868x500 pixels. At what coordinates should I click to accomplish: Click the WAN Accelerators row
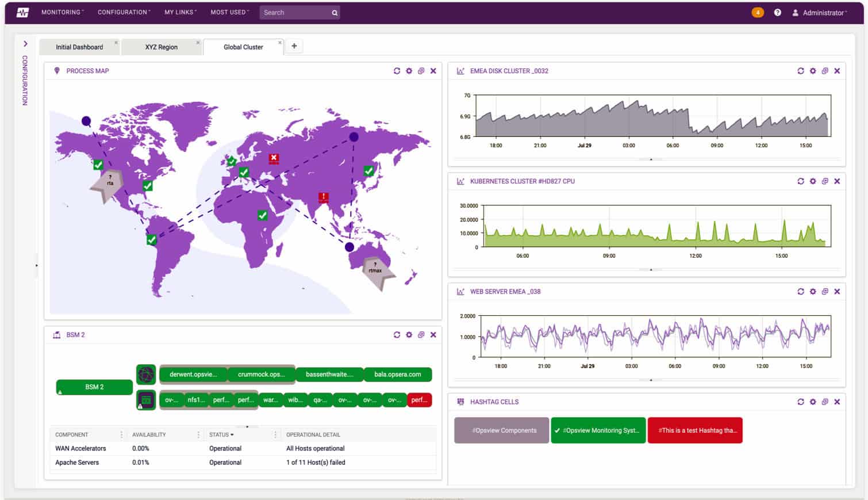coord(243,449)
